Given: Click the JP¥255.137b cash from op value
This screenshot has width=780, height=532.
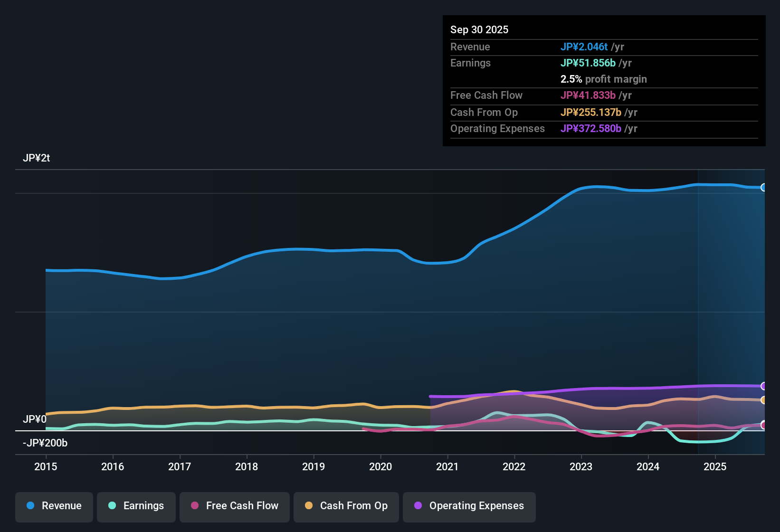Looking at the screenshot, I should 591,113.
